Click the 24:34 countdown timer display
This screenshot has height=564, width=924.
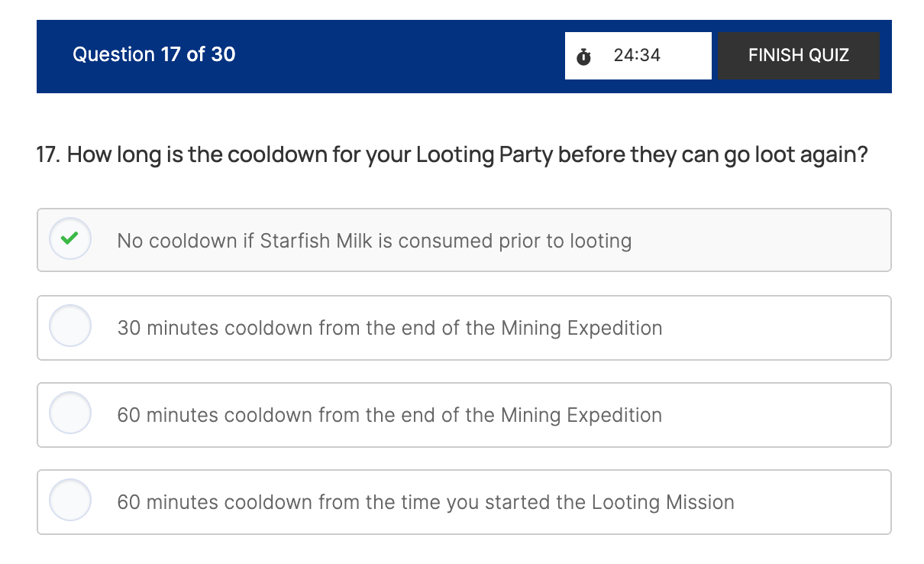637,55
